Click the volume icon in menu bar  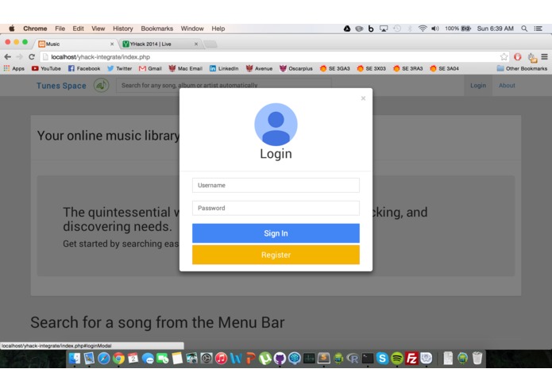(435, 29)
